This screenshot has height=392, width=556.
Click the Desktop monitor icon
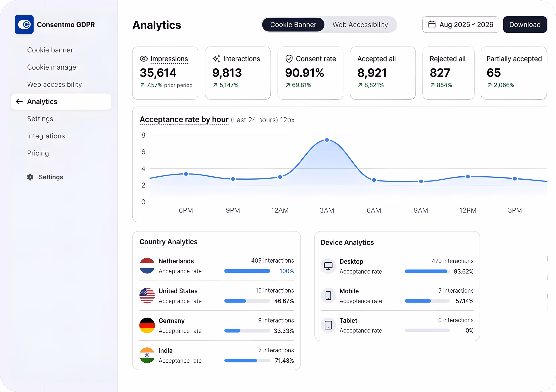pyautogui.click(x=328, y=266)
